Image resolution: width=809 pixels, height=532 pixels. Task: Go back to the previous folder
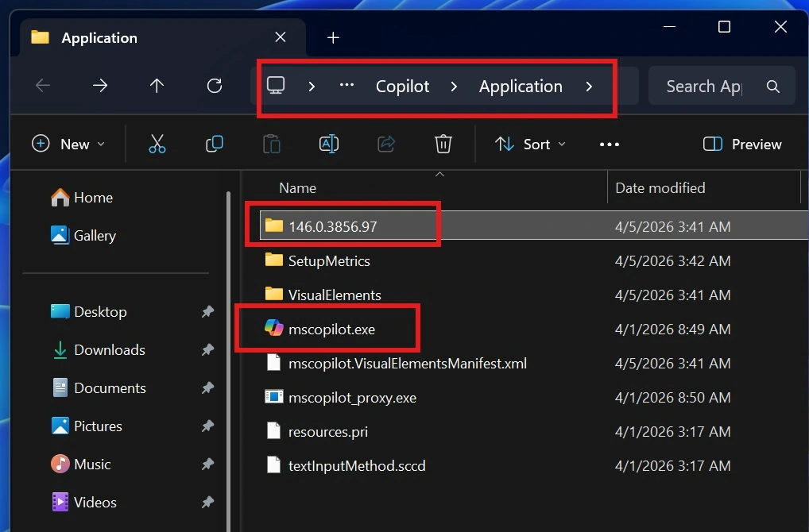pyautogui.click(x=42, y=86)
